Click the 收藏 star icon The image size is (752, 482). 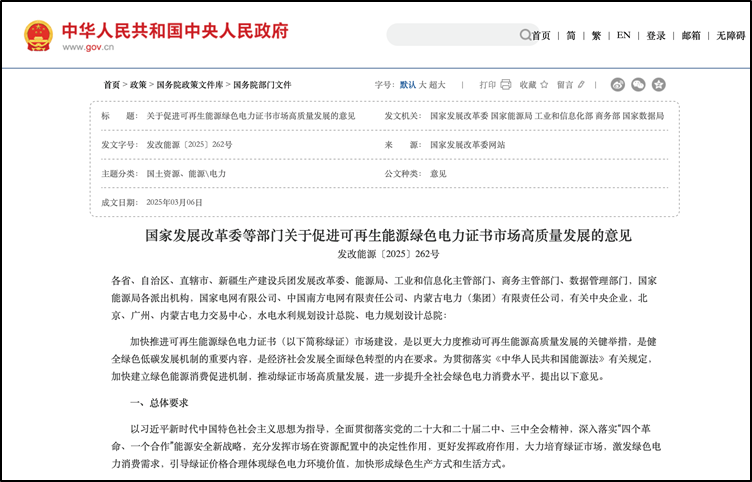[545, 85]
